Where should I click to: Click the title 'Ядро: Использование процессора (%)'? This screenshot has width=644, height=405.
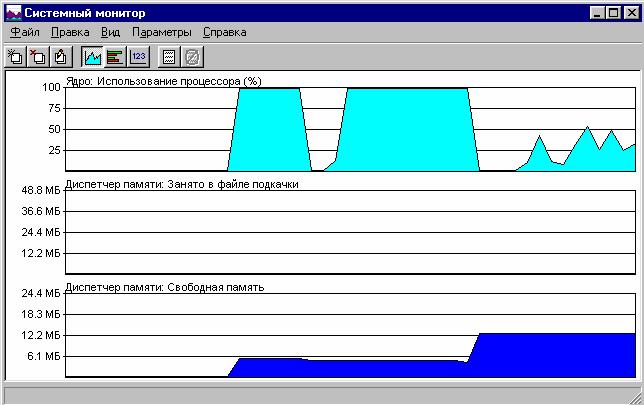[x=163, y=81]
